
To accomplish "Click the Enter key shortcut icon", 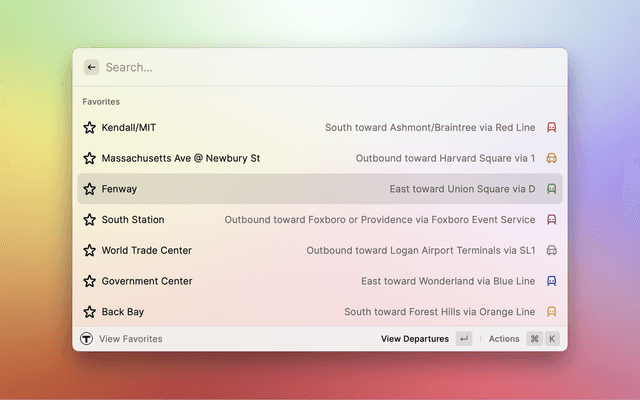I will [x=464, y=339].
